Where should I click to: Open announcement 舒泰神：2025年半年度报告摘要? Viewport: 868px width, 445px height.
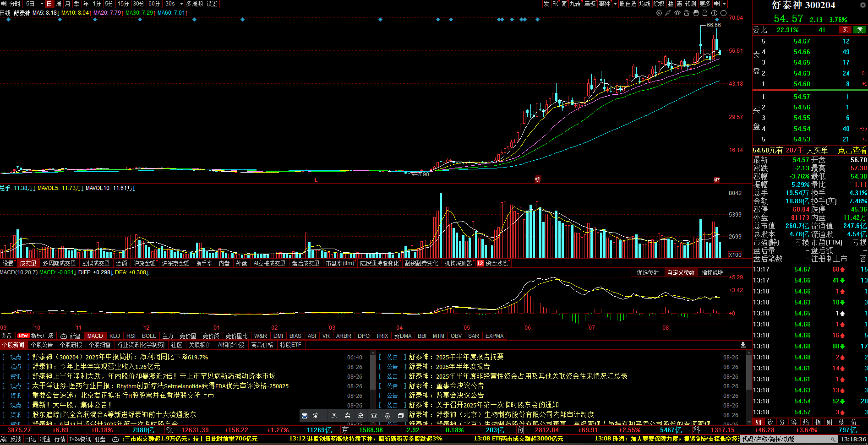(456, 357)
